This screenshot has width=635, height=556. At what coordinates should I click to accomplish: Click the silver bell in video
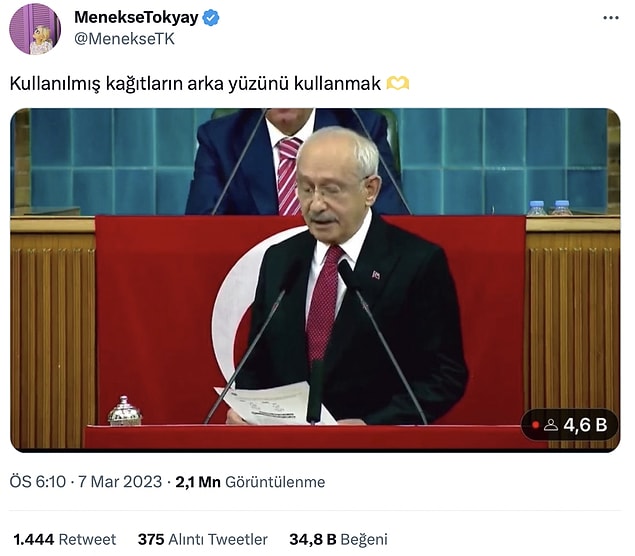[x=125, y=412]
